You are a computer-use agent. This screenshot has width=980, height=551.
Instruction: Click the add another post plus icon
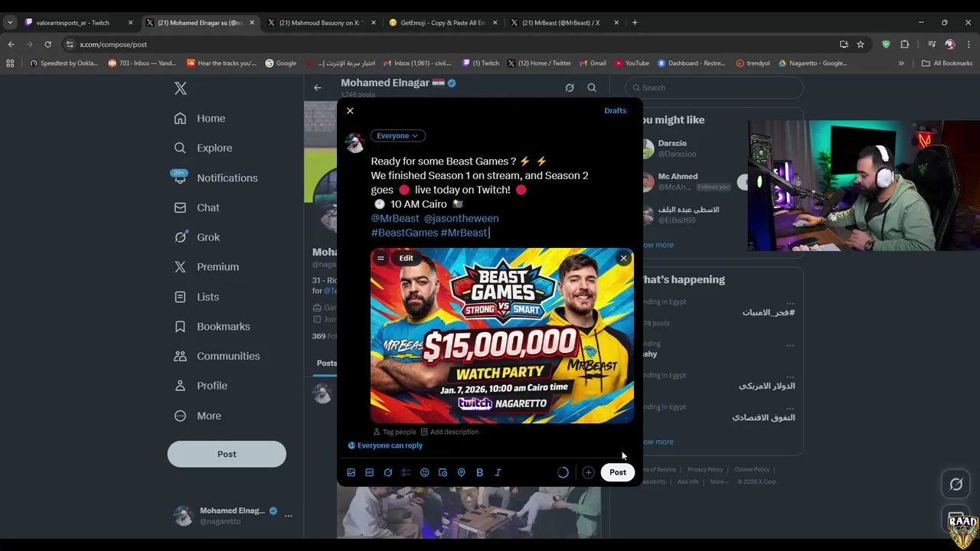pyautogui.click(x=588, y=473)
